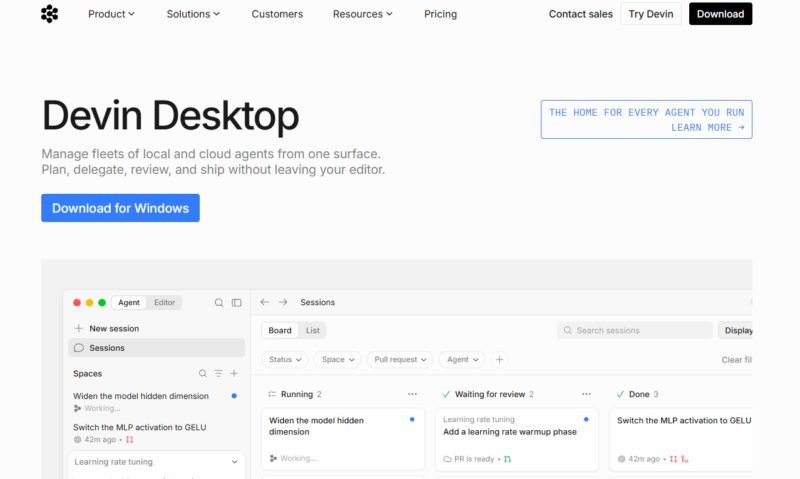Viewport: 800px width, 479px height.
Task: Click the plus icon in Spaces header
Action: tap(234, 373)
